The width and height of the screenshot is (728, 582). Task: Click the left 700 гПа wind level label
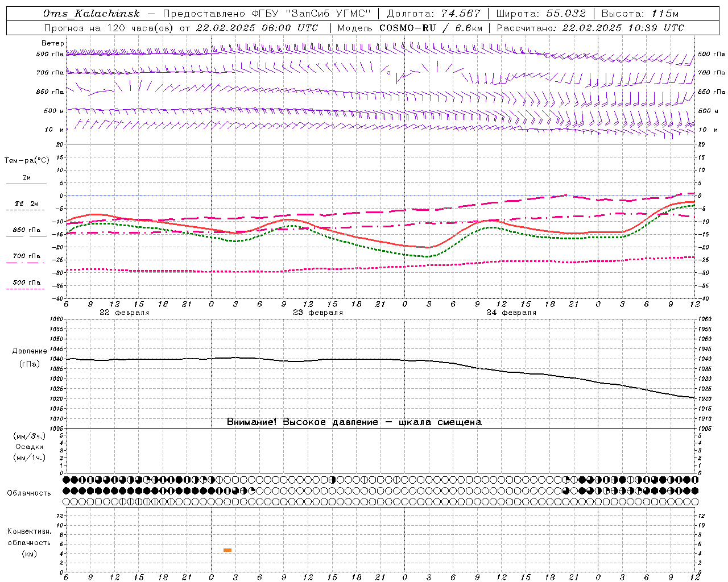pyautogui.click(x=50, y=73)
